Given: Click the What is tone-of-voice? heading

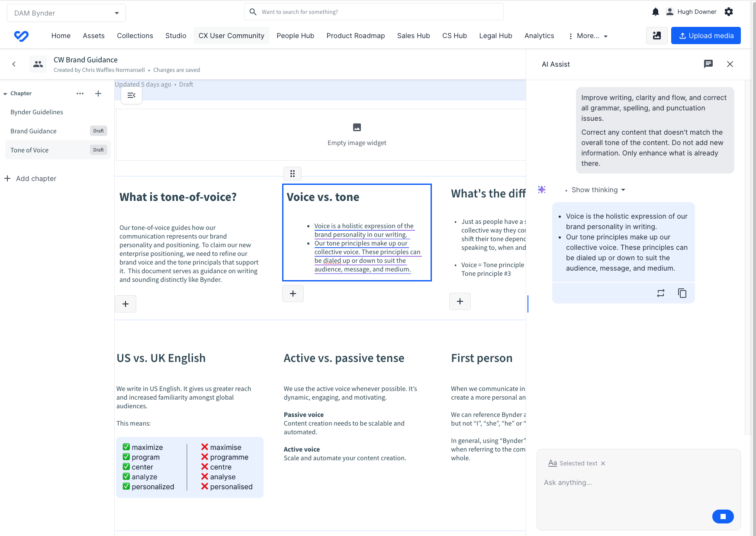Looking at the screenshot, I should pyautogui.click(x=178, y=197).
